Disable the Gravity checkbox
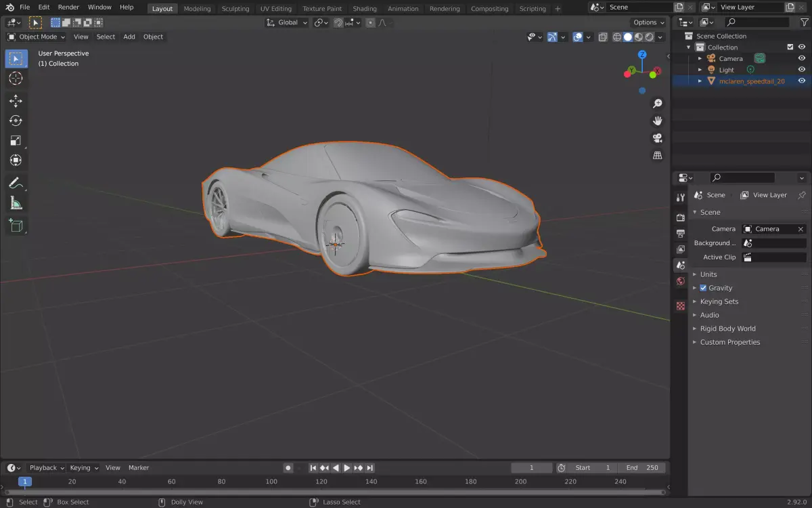The image size is (812, 508). [x=703, y=288]
